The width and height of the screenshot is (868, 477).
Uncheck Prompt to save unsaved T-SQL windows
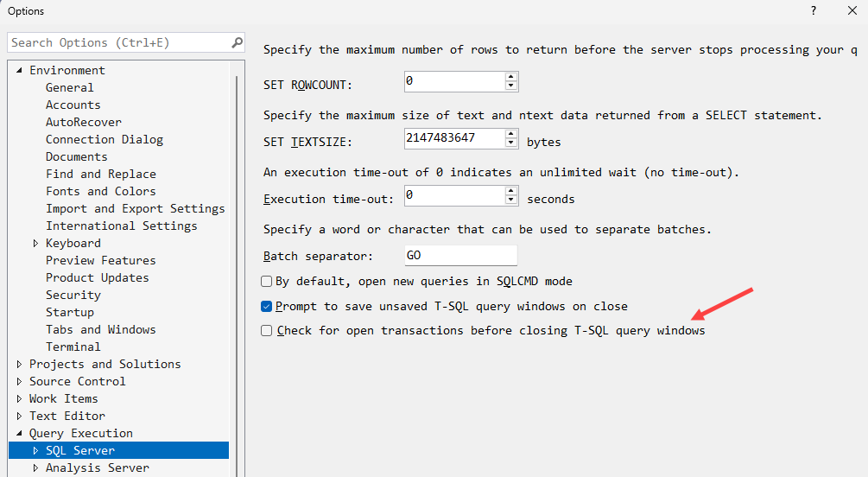tap(267, 307)
